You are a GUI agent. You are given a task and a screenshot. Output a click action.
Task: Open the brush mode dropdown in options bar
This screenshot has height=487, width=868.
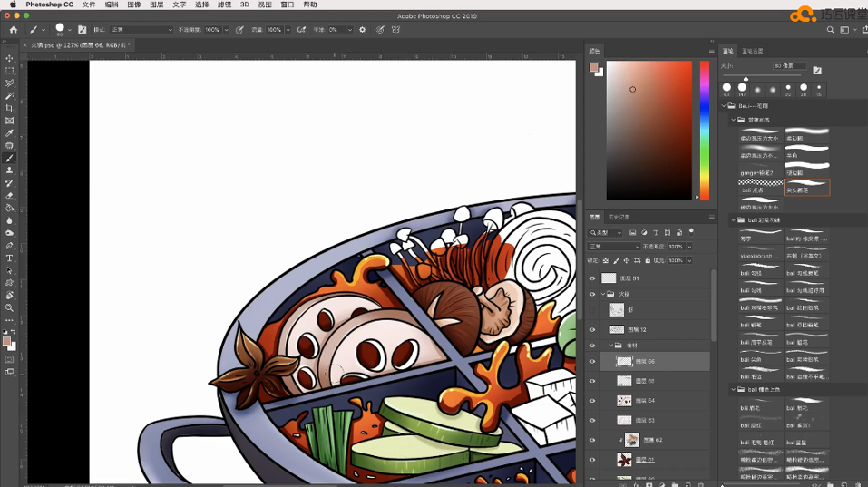141,30
